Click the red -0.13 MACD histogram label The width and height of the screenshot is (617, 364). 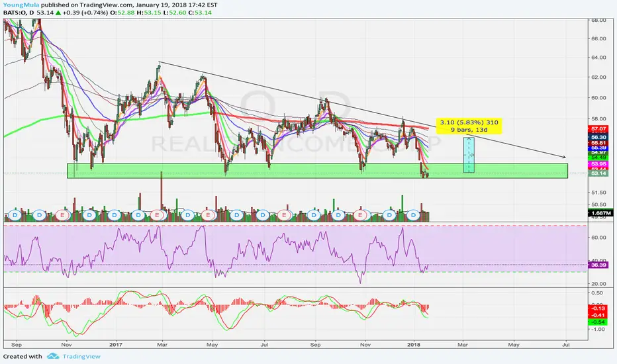pos(598,308)
